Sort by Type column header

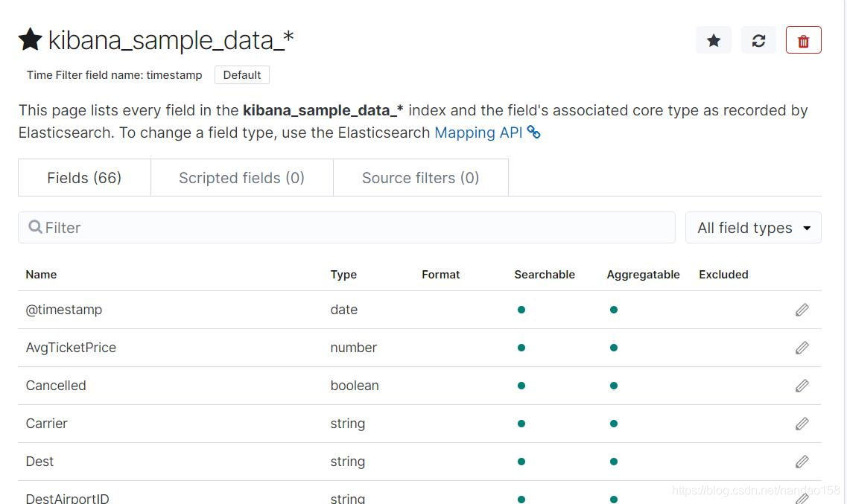click(x=343, y=275)
